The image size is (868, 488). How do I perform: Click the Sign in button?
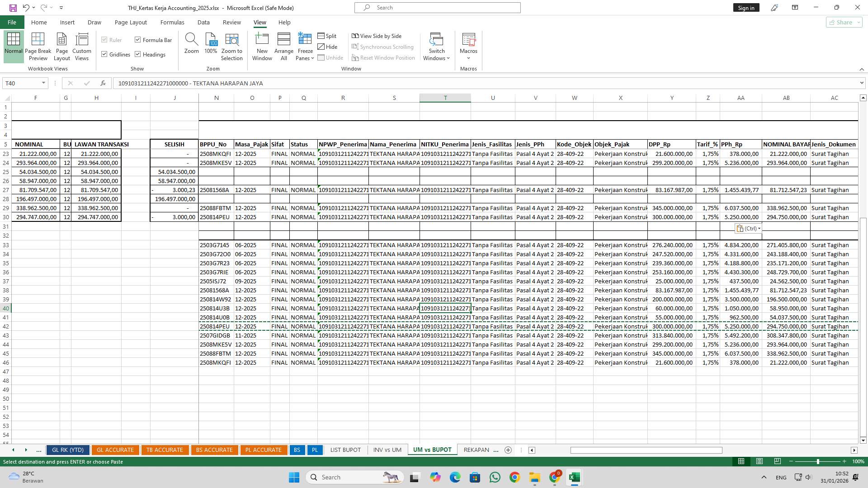pyautogui.click(x=745, y=8)
